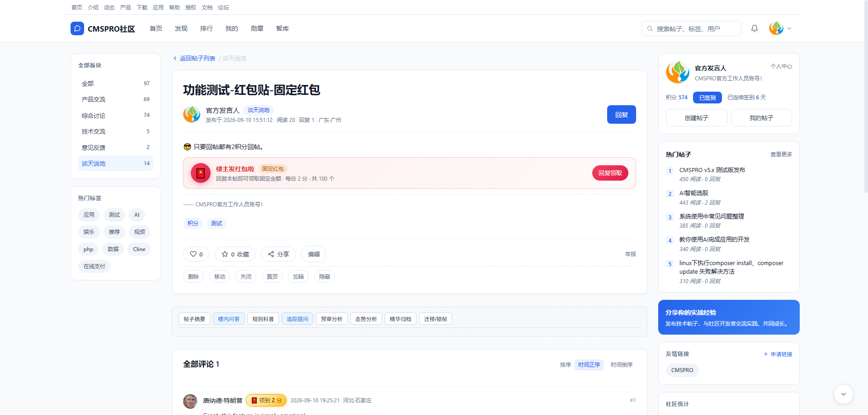The width and height of the screenshot is (868, 415).
Task: Select 帖子摘要 AI tool tab
Action: 194,319
